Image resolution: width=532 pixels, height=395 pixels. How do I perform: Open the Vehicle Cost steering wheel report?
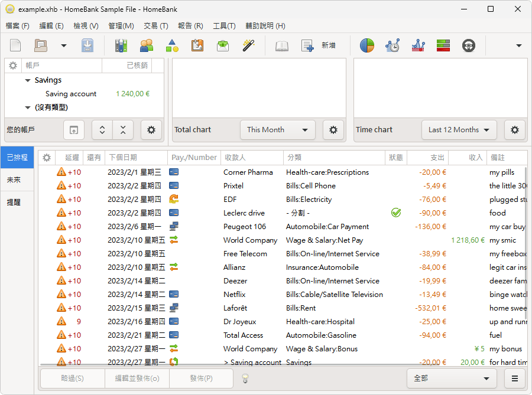point(469,45)
